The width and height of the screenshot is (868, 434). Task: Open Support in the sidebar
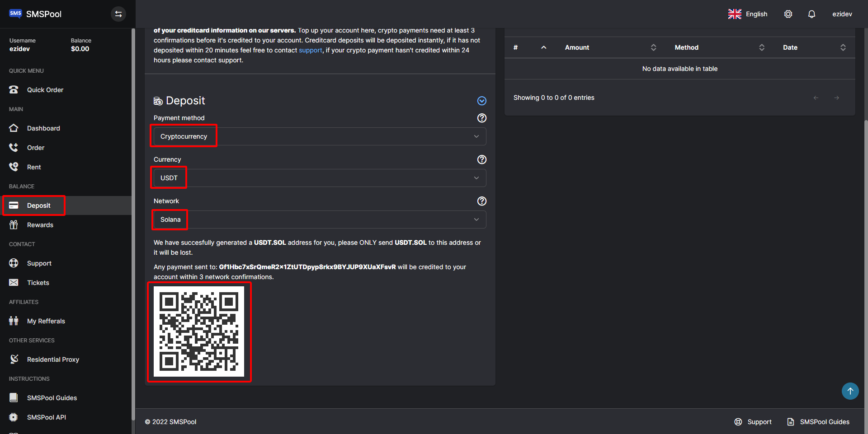[39, 263]
